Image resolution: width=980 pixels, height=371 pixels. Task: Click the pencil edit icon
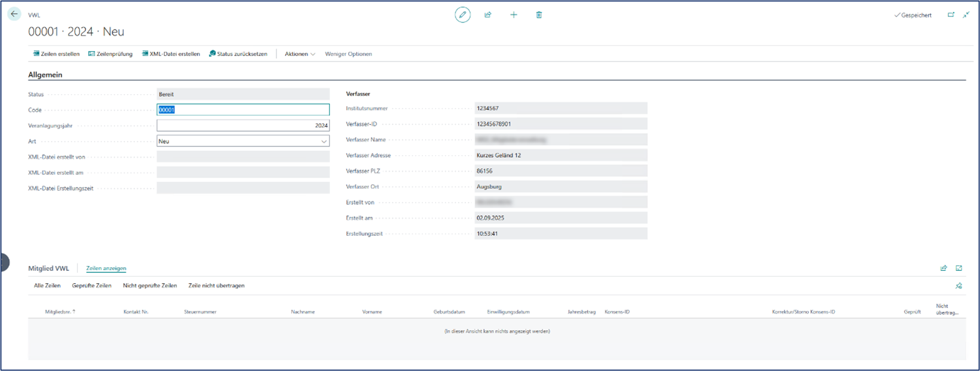(462, 15)
